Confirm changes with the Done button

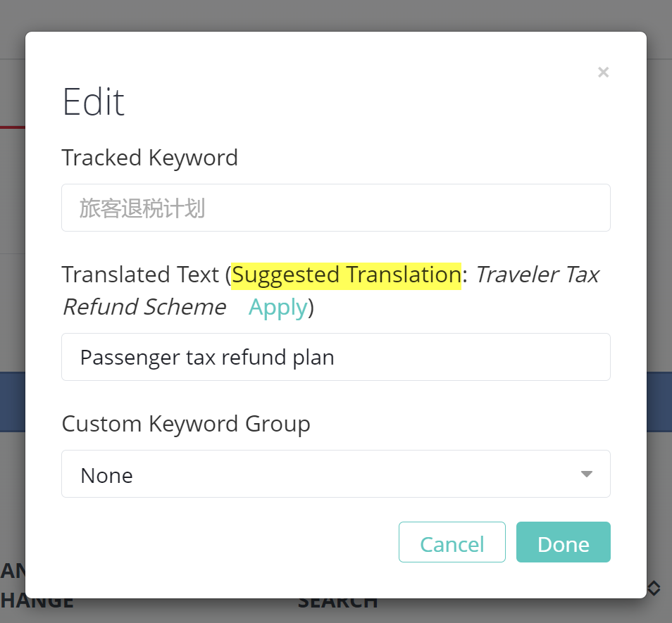(563, 543)
